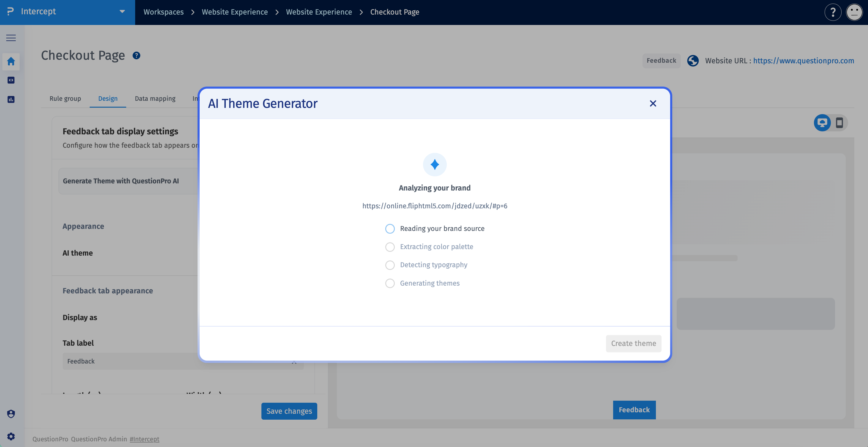The image size is (868, 447).
Task: Click the Analyzing your brand heading
Action: click(x=435, y=188)
